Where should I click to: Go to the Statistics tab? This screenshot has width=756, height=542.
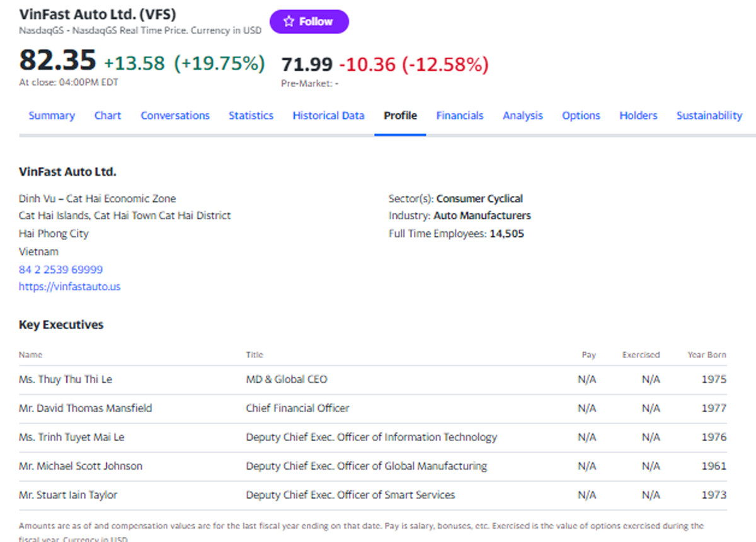tap(251, 115)
